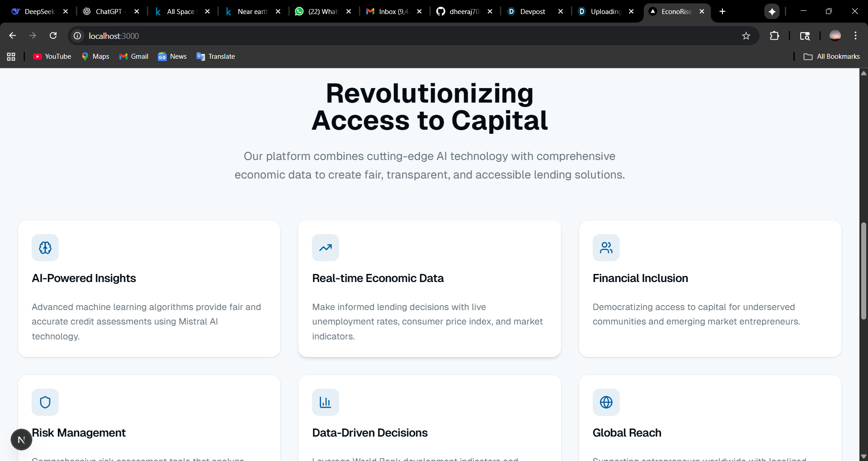Bookmark this page with the star icon
The width and height of the screenshot is (868, 461).
pyautogui.click(x=746, y=36)
